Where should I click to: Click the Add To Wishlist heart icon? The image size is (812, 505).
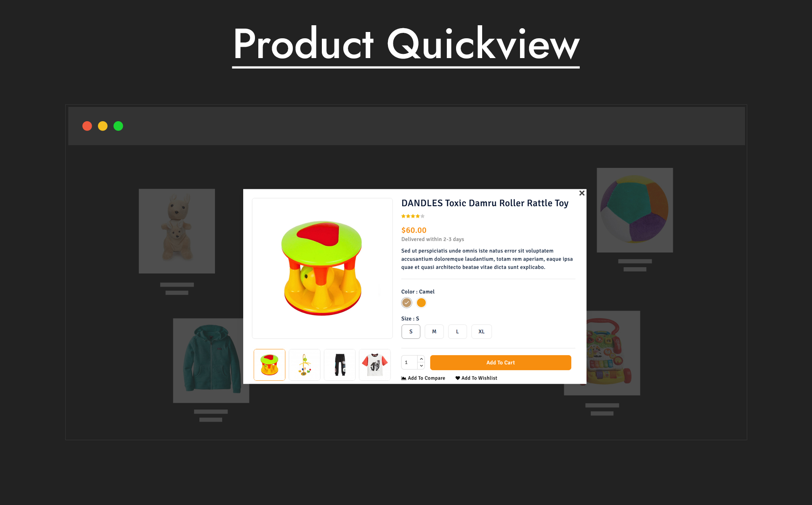(x=458, y=378)
